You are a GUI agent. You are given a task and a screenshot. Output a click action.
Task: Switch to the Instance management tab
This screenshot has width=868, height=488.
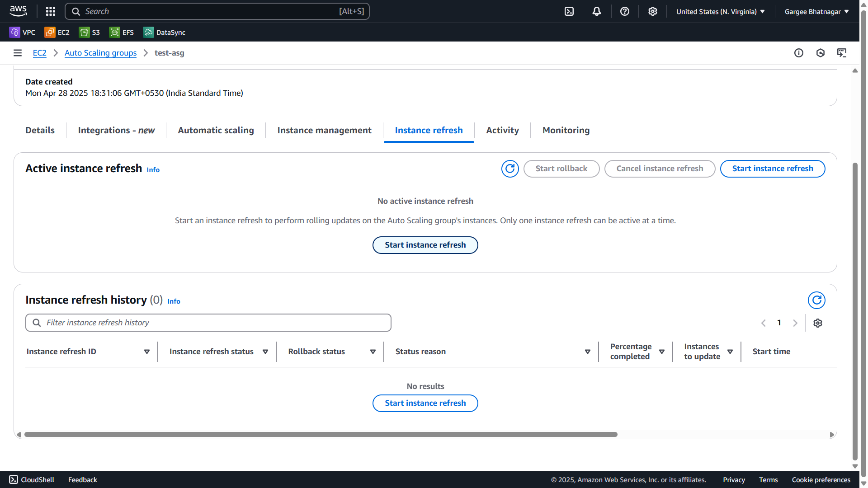(324, 130)
